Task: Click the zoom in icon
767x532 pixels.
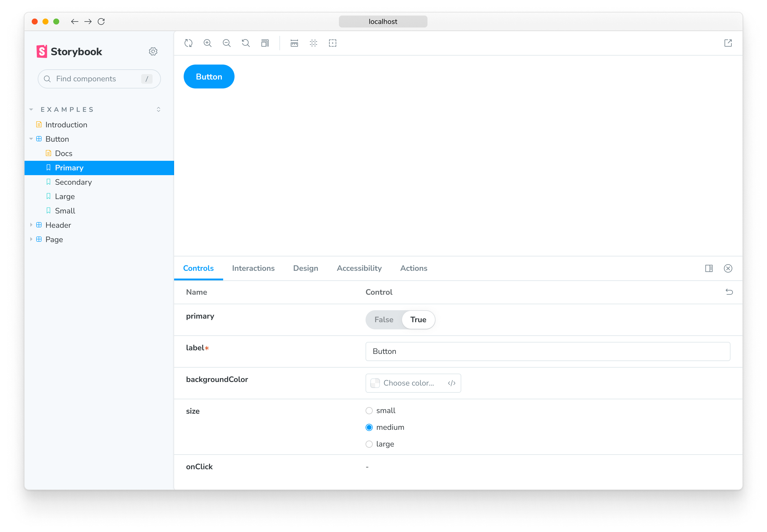Action: (208, 43)
